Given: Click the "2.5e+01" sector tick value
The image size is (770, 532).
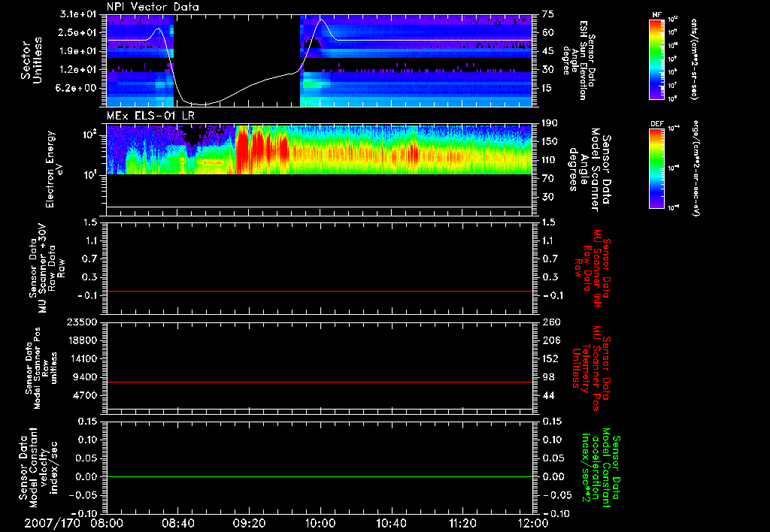Looking at the screenshot, I should [77, 32].
